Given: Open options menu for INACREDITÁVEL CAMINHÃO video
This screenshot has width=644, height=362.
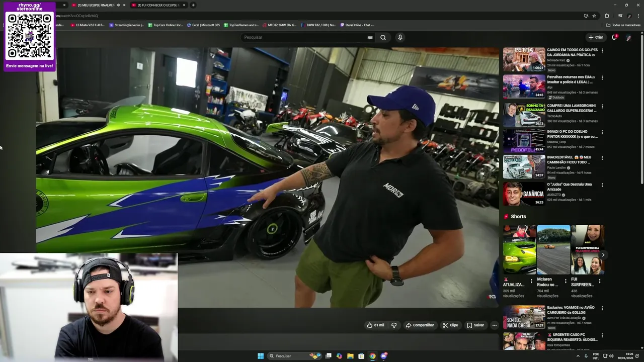Looking at the screenshot, I should tap(602, 157).
